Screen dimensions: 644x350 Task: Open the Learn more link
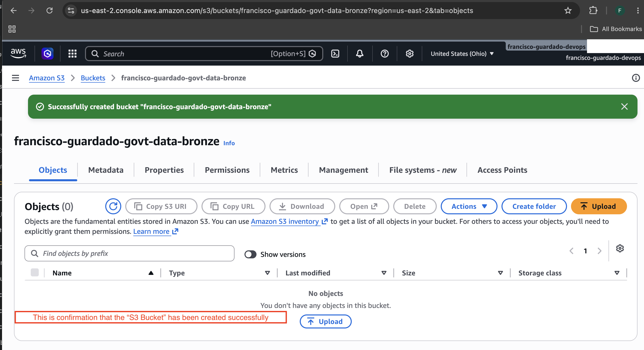[155, 232]
